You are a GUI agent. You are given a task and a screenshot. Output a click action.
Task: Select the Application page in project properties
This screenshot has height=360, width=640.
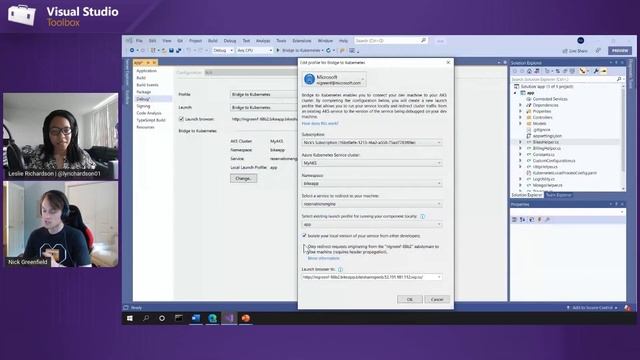coord(147,71)
